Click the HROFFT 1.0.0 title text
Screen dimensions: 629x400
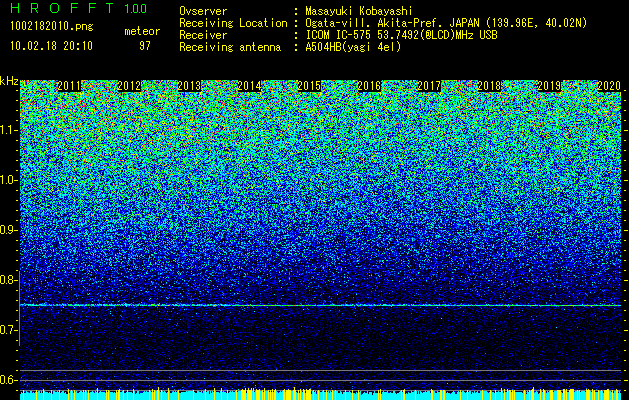(79, 8)
